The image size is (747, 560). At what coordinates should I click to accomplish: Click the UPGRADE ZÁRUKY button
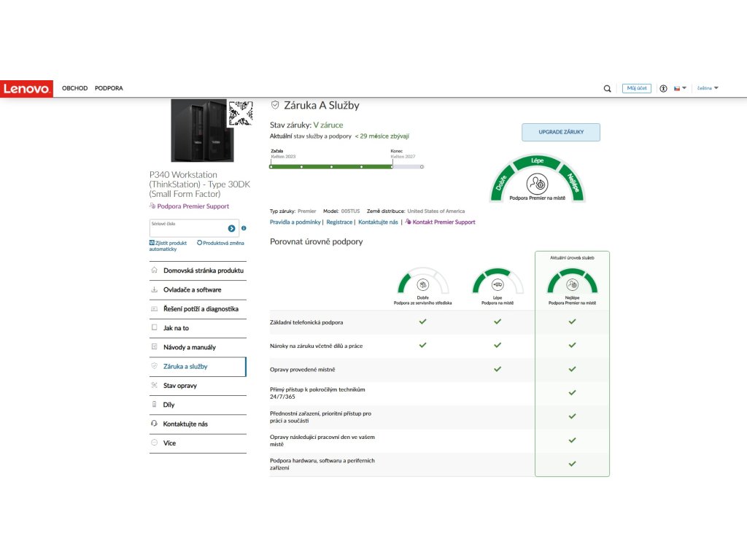(x=560, y=132)
